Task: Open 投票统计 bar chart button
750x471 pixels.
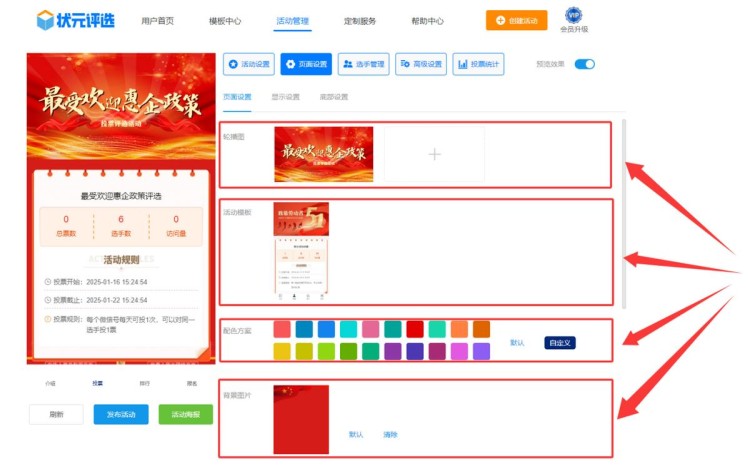Action: coord(478,64)
